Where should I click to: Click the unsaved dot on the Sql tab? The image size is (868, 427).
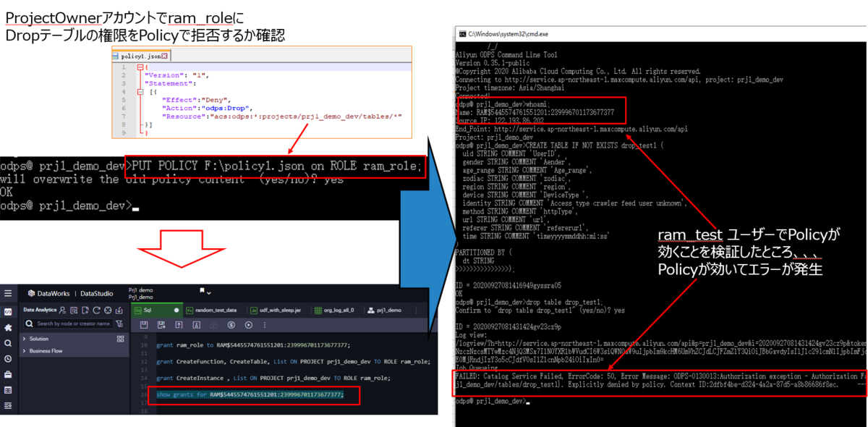pyautogui.click(x=176, y=310)
